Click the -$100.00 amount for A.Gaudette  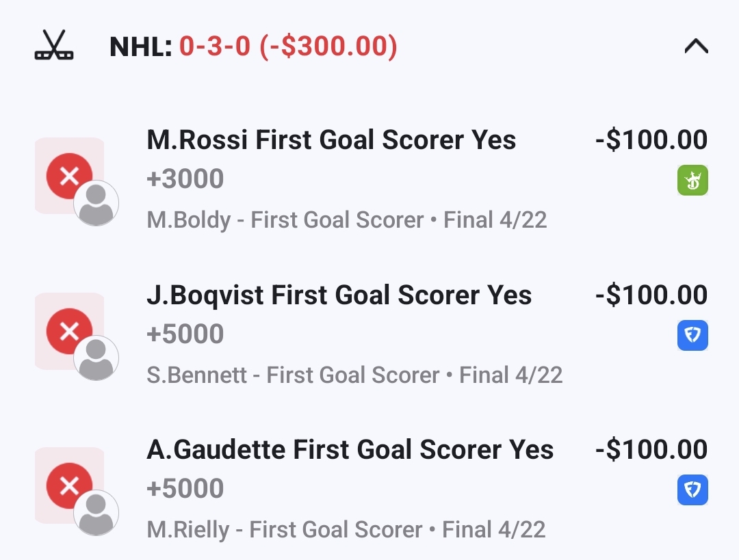point(651,450)
